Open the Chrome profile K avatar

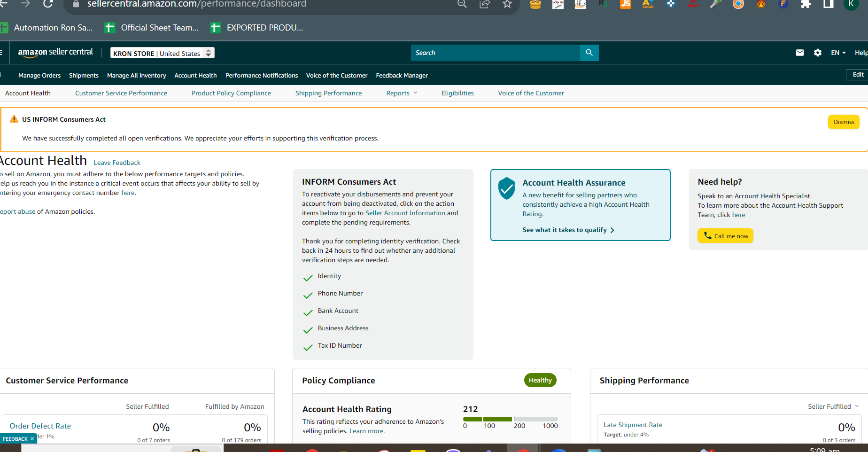point(851,4)
